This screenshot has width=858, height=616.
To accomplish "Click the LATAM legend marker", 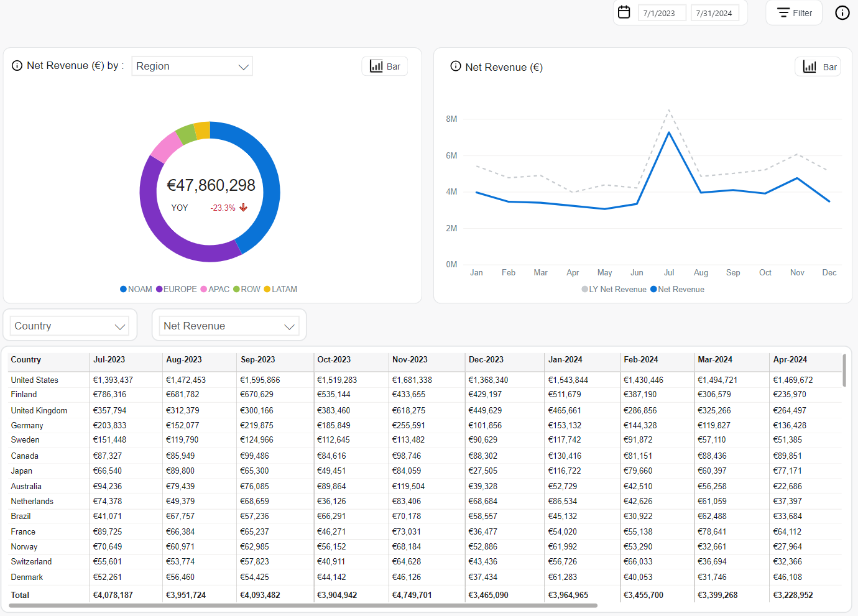I will pyautogui.click(x=267, y=289).
